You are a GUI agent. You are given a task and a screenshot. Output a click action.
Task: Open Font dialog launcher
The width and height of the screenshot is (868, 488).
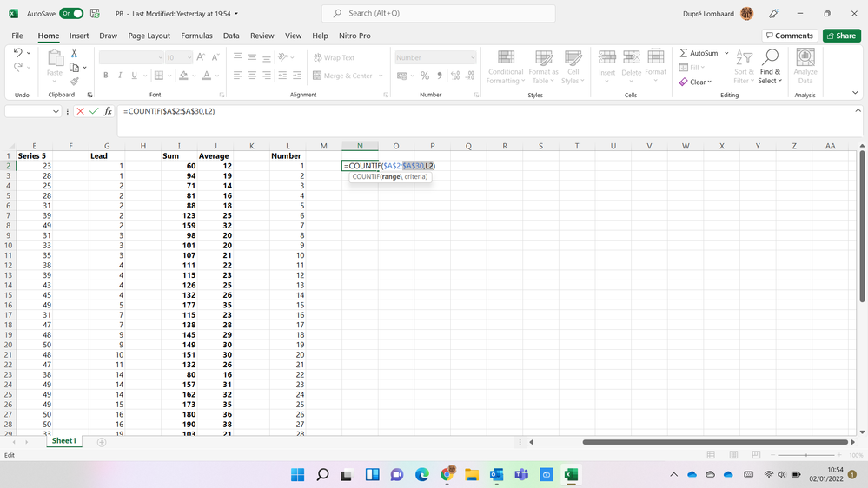click(222, 96)
